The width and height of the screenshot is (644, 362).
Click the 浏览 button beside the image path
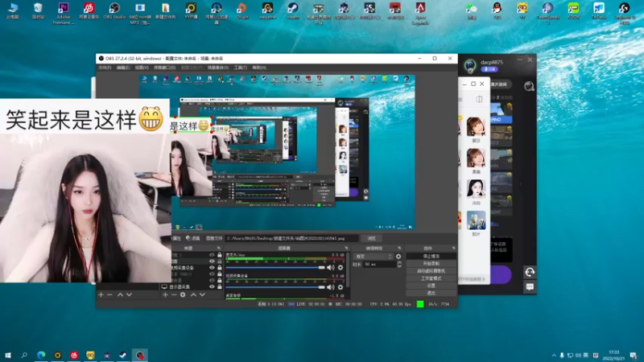pos(371,238)
